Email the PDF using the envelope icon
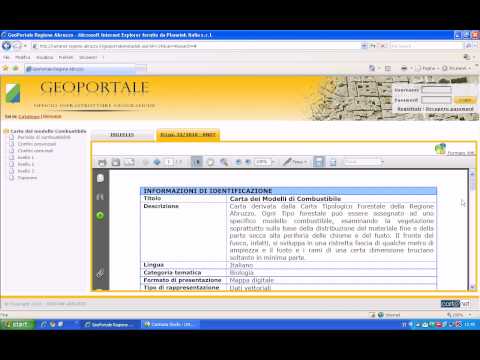Screen dimensions: 480x360 click(x=129, y=162)
